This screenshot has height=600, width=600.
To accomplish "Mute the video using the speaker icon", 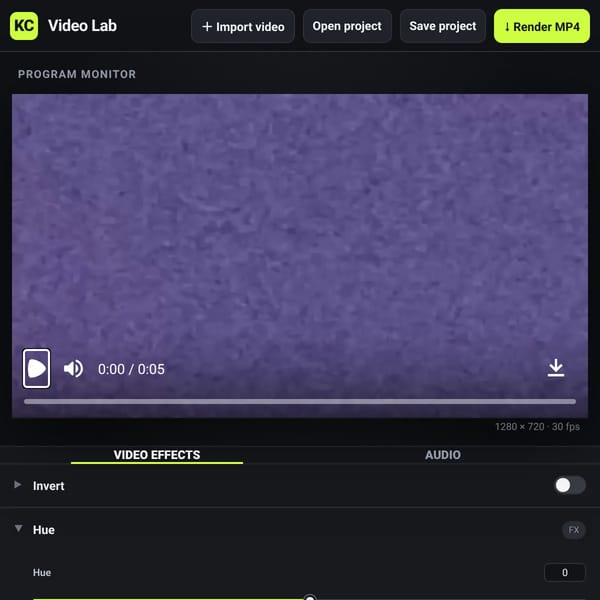I will (x=73, y=369).
